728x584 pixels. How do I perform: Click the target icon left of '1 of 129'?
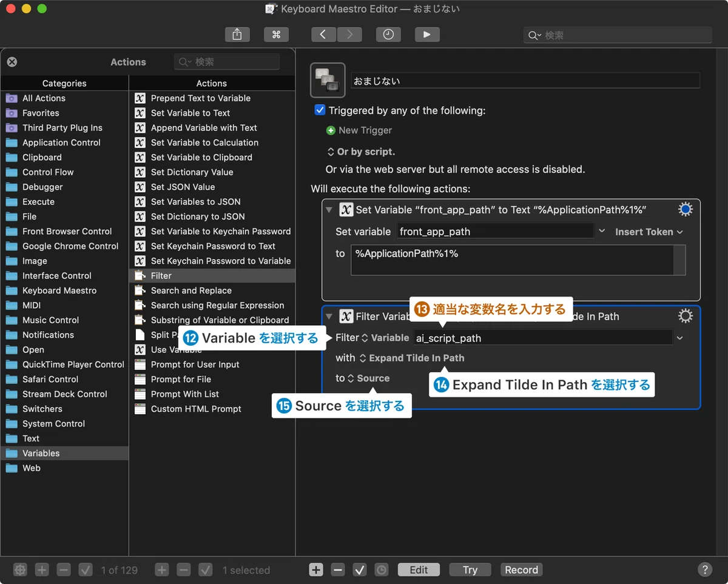tap(21, 569)
